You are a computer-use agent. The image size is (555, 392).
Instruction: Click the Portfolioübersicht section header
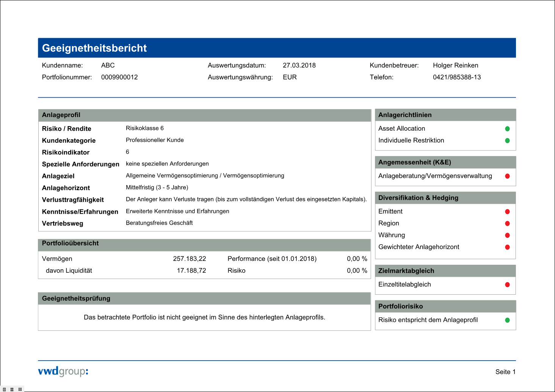pos(204,244)
